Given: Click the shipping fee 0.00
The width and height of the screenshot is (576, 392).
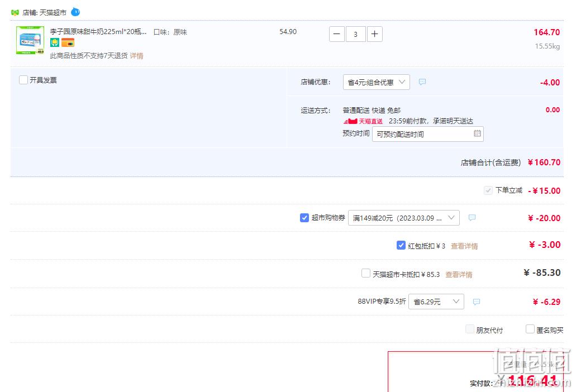Looking at the screenshot, I should 553,110.
